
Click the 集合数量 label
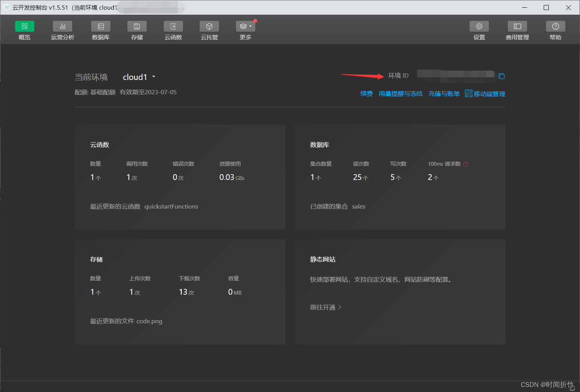point(321,164)
